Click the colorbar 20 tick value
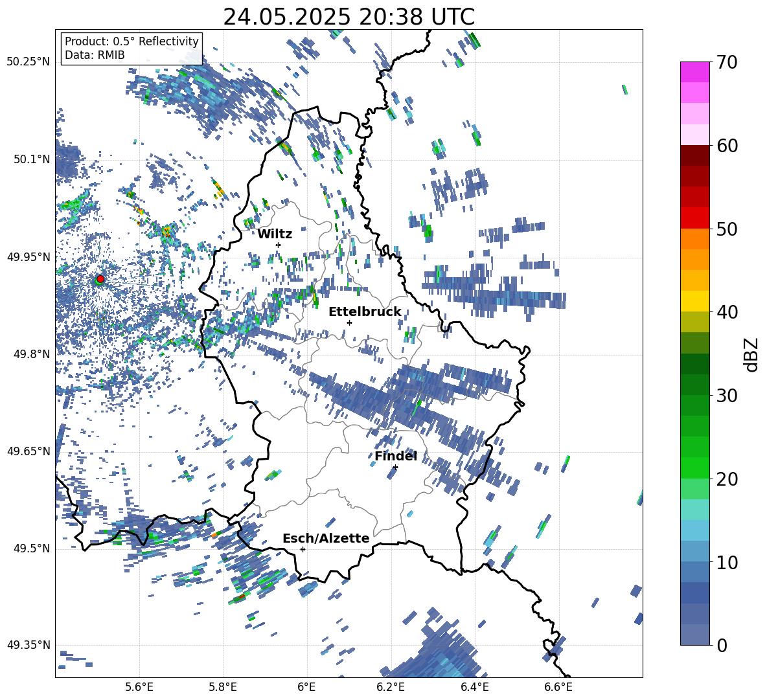This screenshot has height=700, width=767. pyautogui.click(x=727, y=479)
